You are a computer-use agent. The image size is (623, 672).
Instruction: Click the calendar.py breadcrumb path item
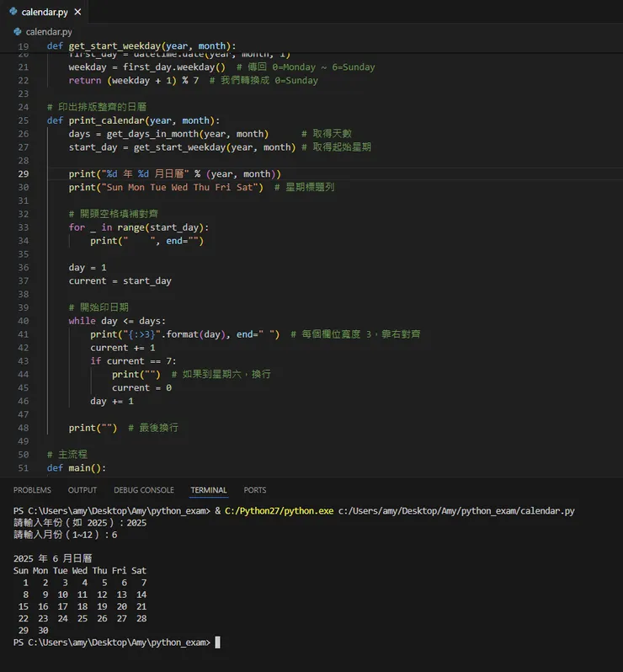(49, 32)
